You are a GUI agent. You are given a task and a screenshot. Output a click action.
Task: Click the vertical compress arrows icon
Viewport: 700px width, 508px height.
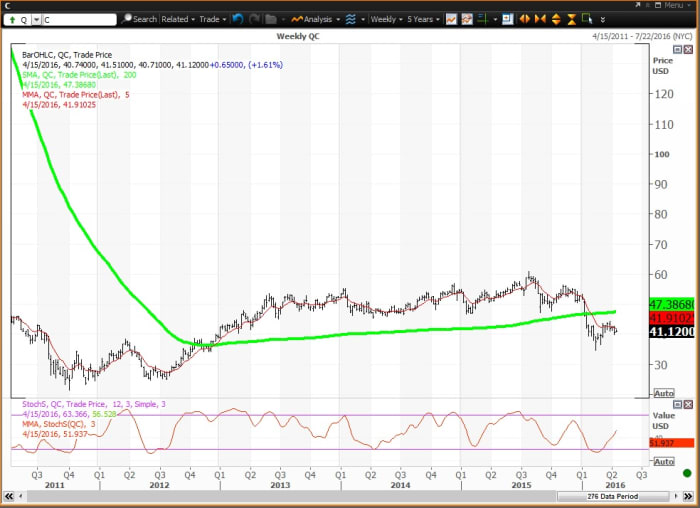point(570,19)
